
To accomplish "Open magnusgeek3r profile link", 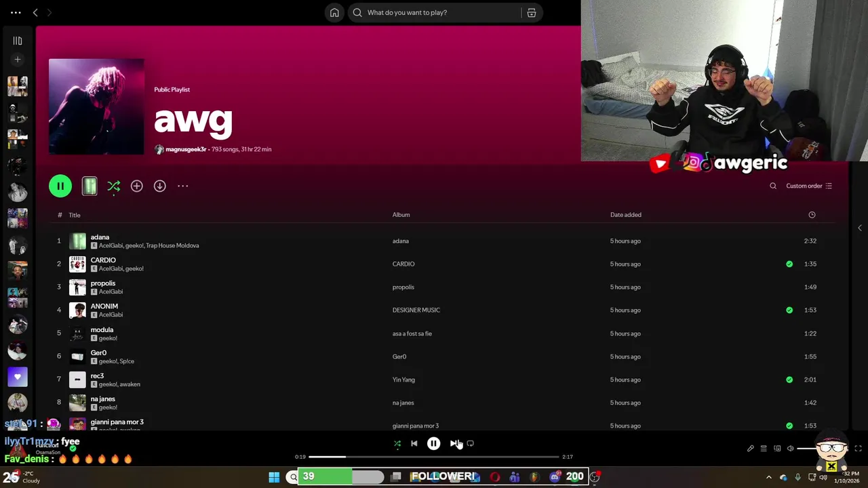I will click(x=186, y=149).
